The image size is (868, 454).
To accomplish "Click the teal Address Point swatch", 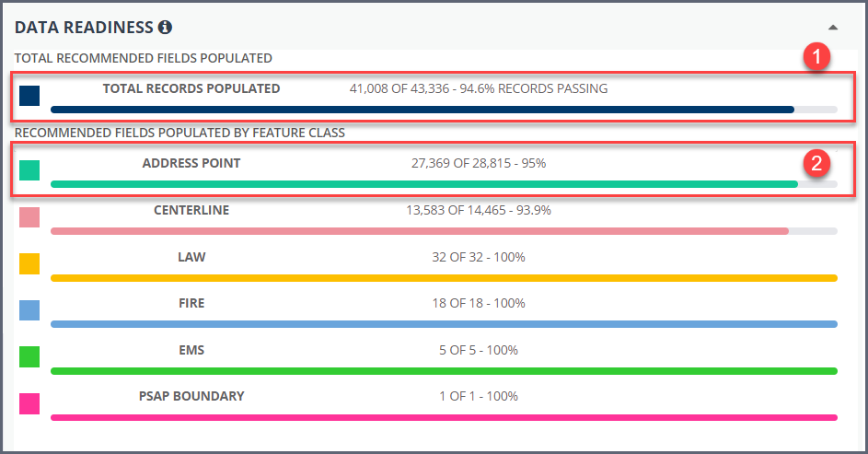I will point(29,170).
